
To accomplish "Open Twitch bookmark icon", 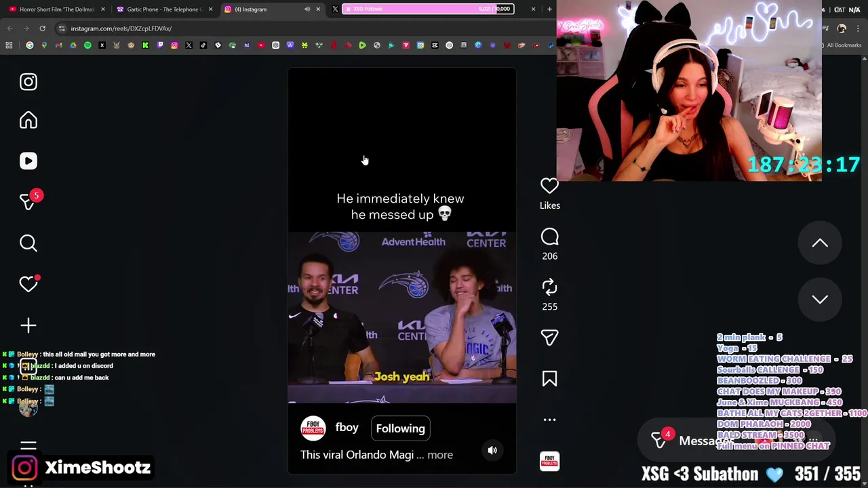I will (160, 45).
